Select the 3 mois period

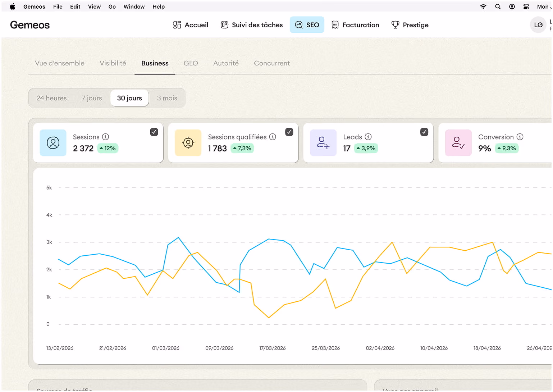(167, 98)
